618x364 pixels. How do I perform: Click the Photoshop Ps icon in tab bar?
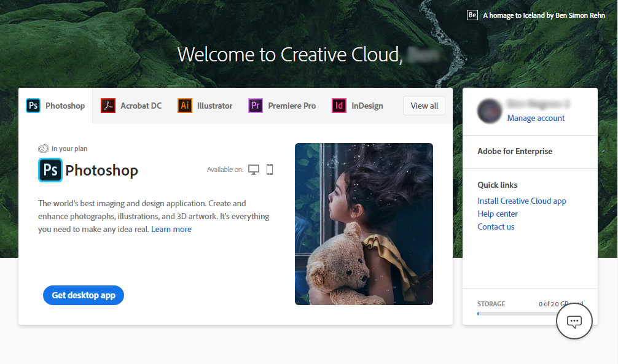coord(33,106)
